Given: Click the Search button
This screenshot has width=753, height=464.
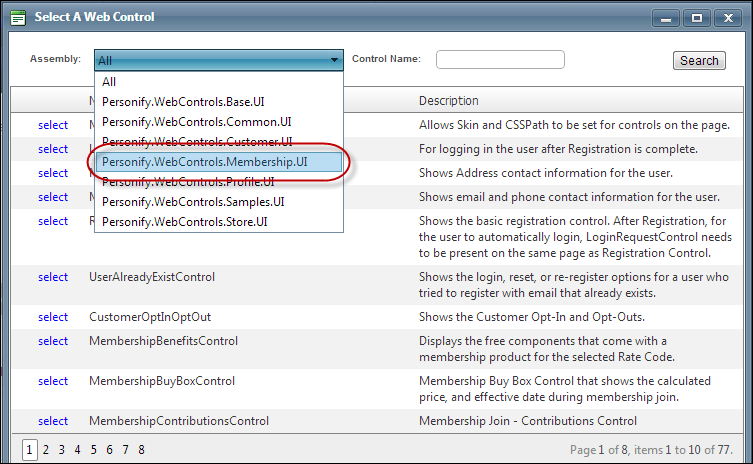Looking at the screenshot, I should pos(699,61).
